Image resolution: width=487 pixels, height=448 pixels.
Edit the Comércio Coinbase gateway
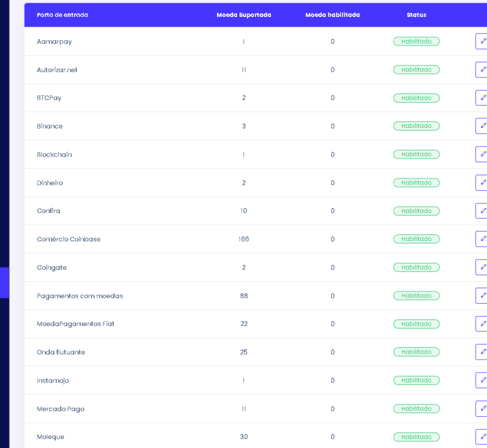point(482,239)
